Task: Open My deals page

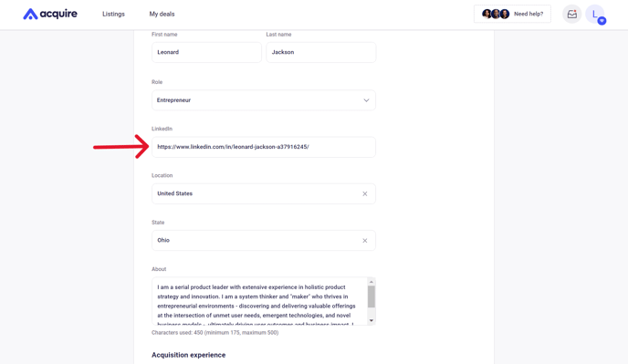Action: [x=162, y=14]
